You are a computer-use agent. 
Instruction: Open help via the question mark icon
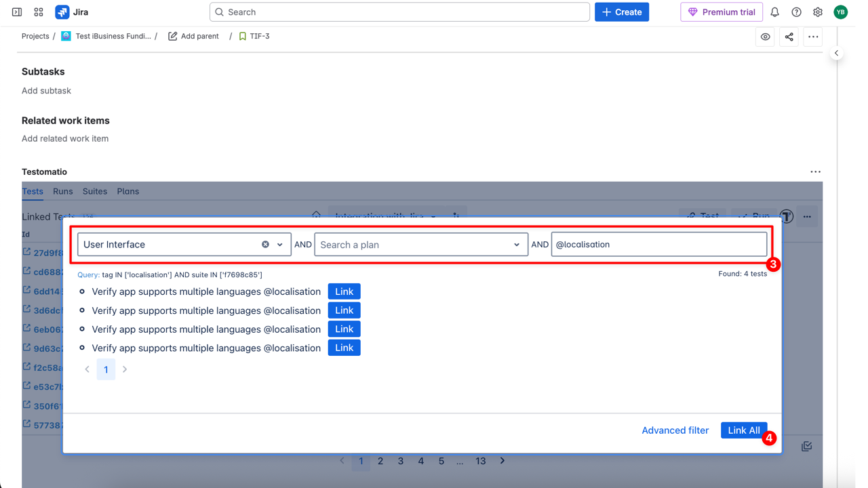[x=796, y=12]
